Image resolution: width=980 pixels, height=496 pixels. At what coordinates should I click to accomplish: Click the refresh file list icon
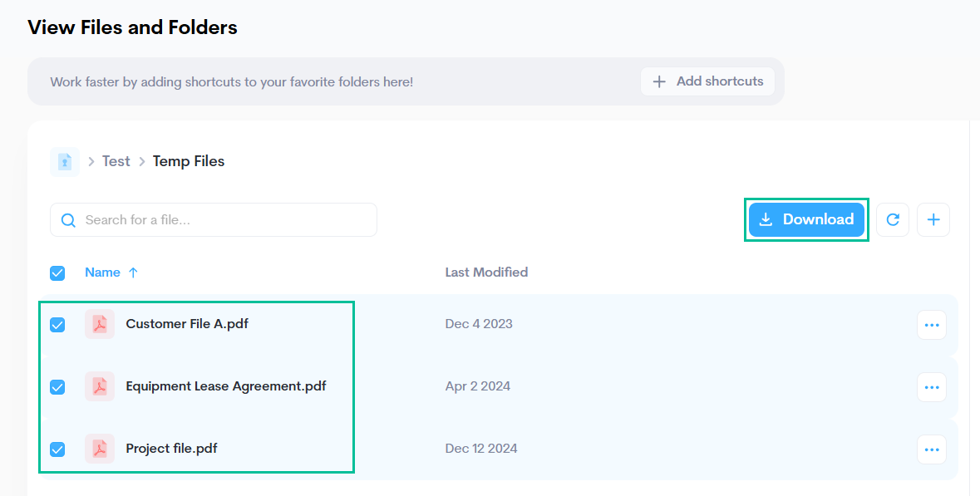point(893,219)
